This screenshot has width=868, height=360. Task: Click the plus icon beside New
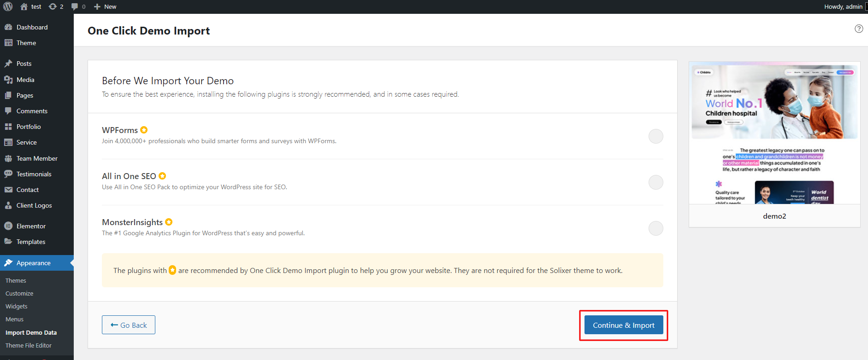coord(97,6)
